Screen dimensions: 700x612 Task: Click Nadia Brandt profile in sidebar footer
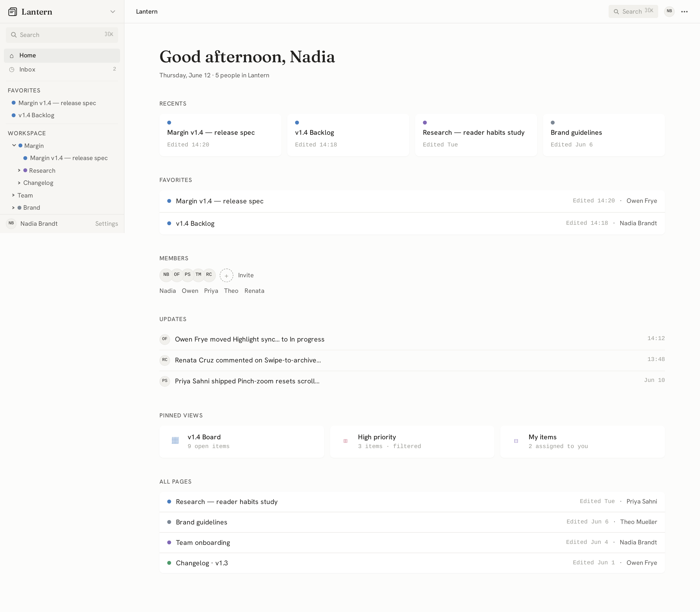pos(39,224)
